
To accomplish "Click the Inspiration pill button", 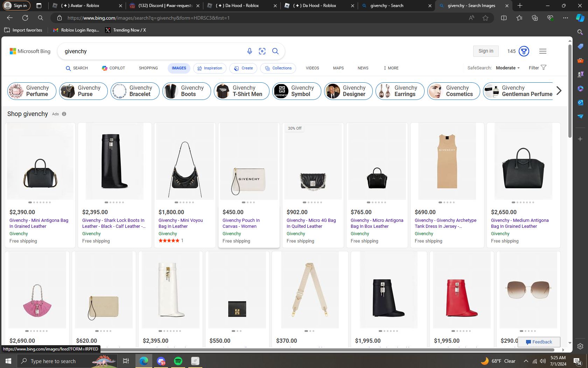I will pyautogui.click(x=210, y=68).
